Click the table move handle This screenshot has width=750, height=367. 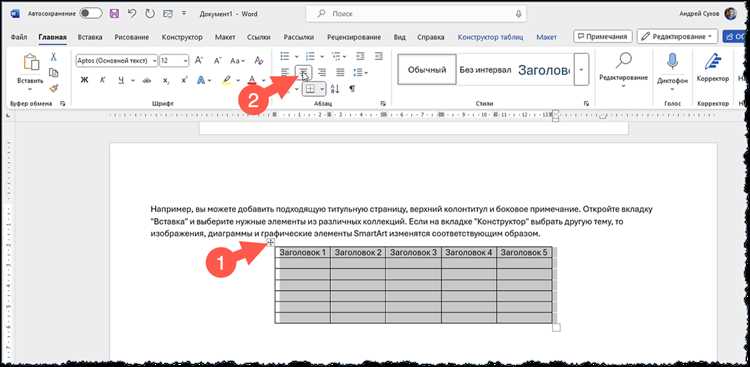(271, 243)
